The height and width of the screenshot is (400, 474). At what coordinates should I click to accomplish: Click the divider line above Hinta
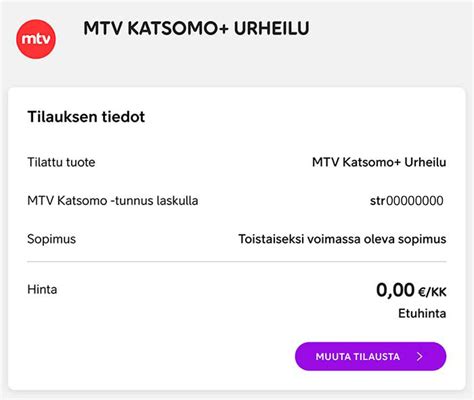[x=237, y=262]
